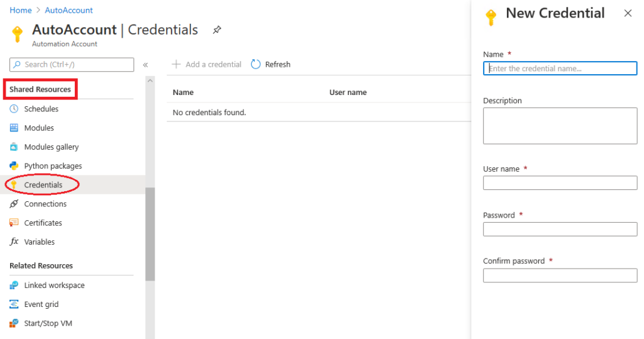
Task: Open Python packages in sidebar
Action: [x=53, y=165]
